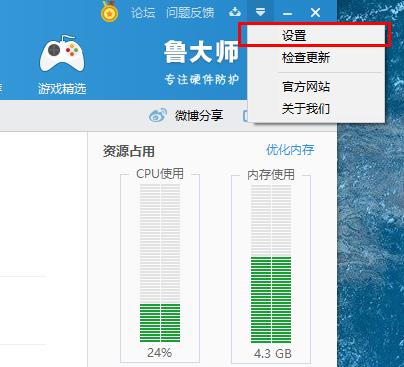Toggle the main menu dropdown arrow
Viewport: 404px width, 367px height.
point(260,12)
